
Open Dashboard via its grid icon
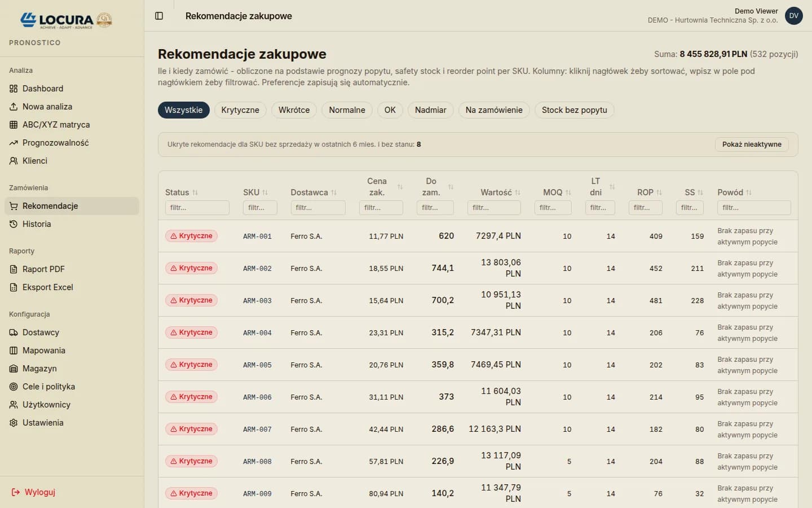pos(14,89)
